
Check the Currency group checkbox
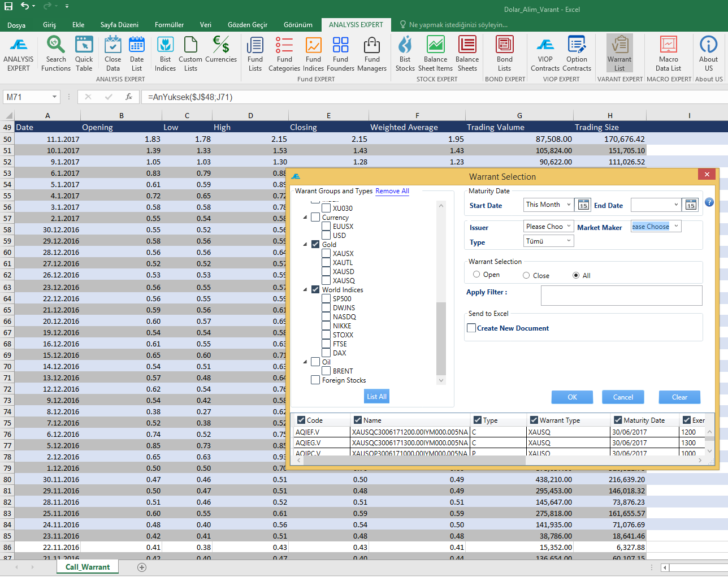tap(315, 217)
